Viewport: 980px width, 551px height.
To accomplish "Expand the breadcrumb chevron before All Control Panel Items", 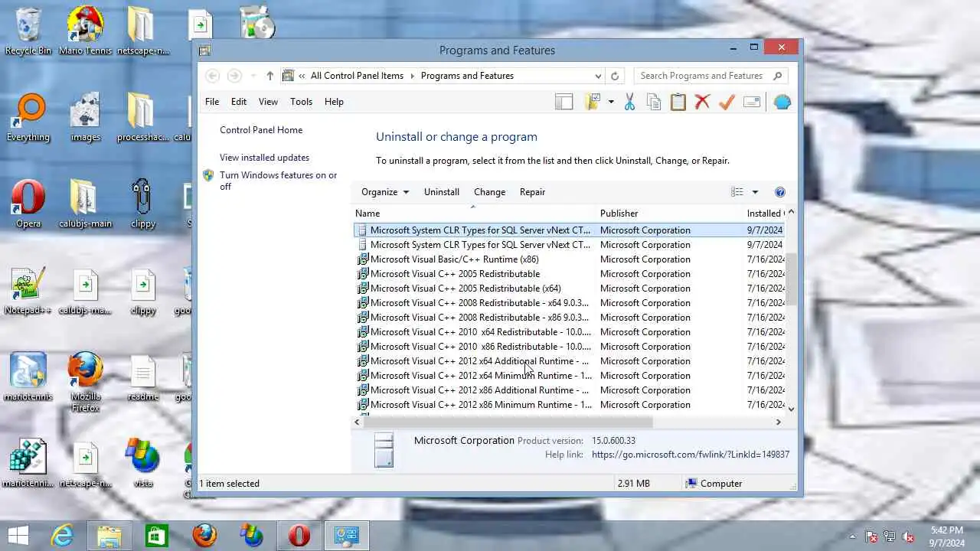I will pyautogui.click(x=302, y=76).
